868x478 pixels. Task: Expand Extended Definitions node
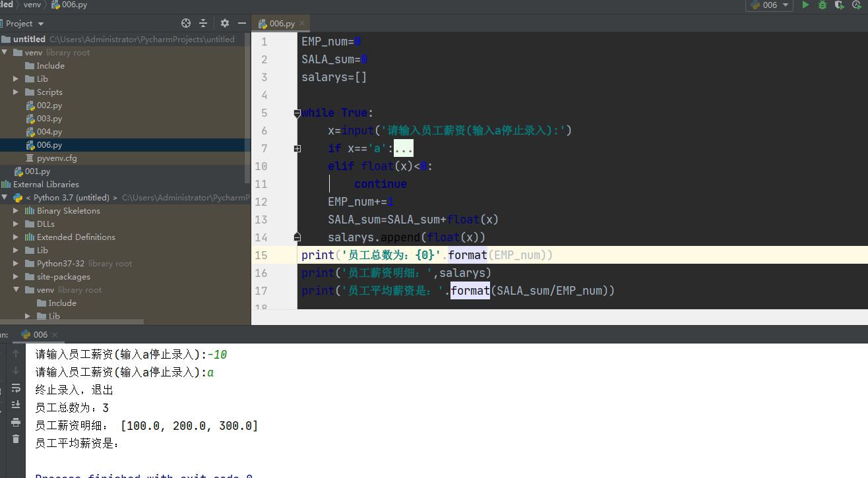(x=16, y=237)
